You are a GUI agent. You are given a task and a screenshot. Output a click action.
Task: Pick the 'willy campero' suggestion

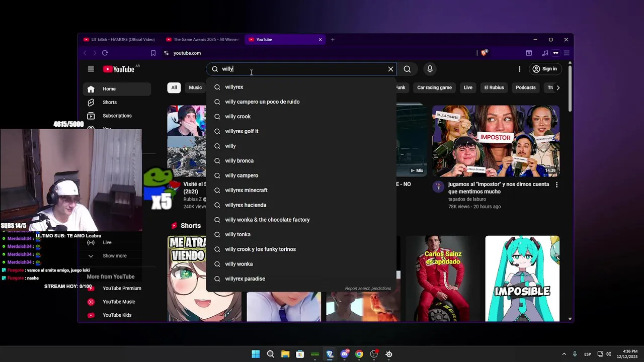(x=301, y=175)
